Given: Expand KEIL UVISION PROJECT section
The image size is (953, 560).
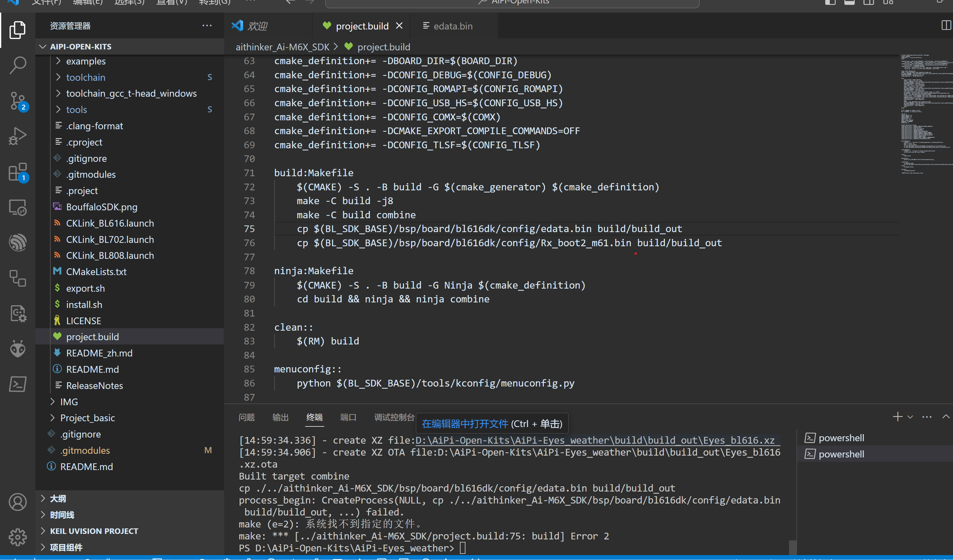Looking at the screenshot, I should (130, 531).
